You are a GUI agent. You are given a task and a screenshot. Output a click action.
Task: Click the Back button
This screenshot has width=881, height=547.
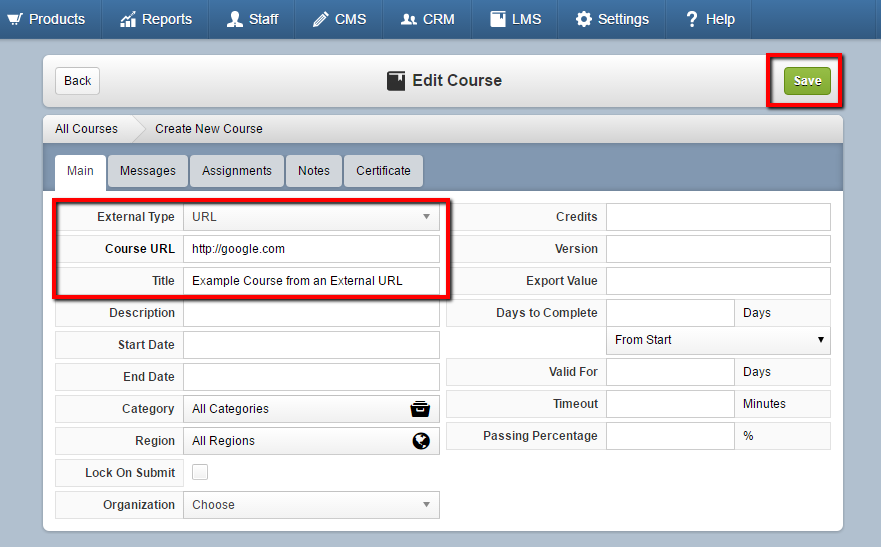pos(78,81)
